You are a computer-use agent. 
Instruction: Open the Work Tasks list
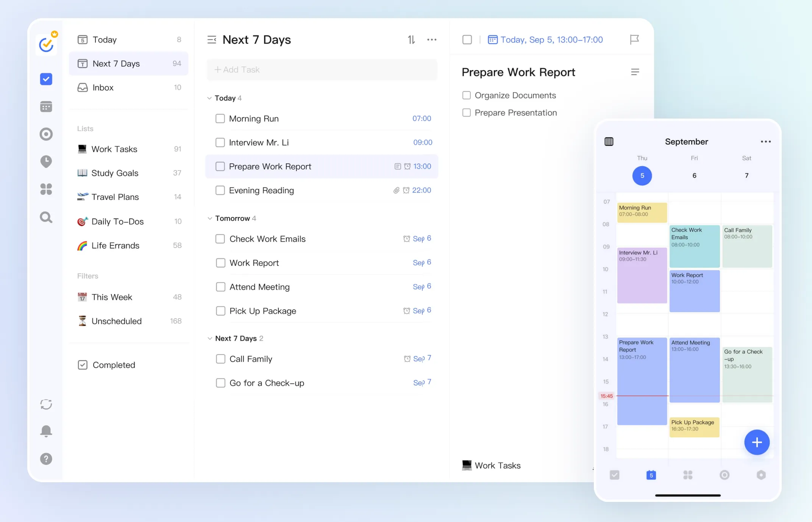pos(114,149)
